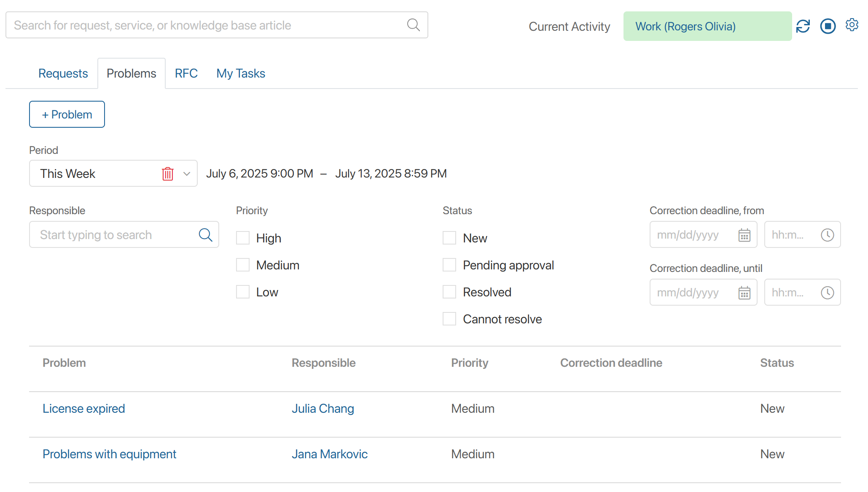Click the Responsible field search icon

[205, 235]
